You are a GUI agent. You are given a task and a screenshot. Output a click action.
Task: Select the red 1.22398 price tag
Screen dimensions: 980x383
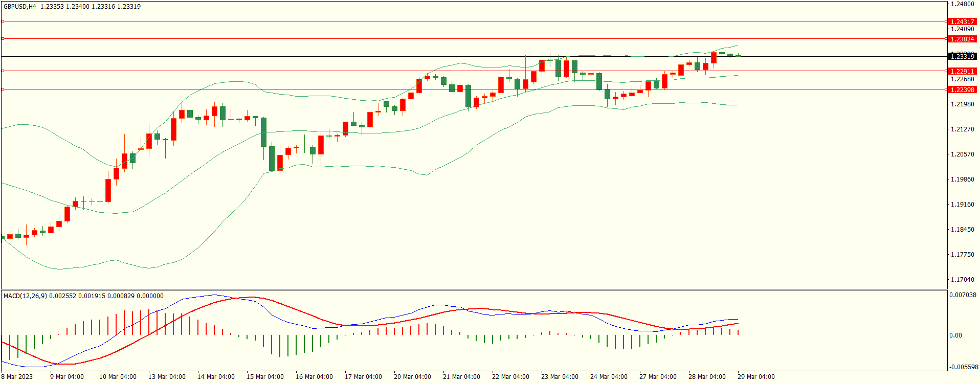click(x=962, y=90)
